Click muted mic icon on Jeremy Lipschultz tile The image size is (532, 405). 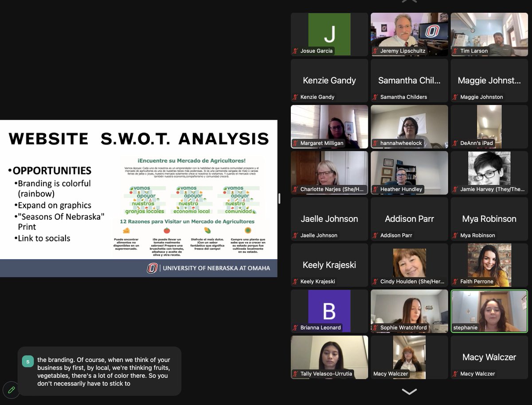pyautogui.click(x=375, y=51)
